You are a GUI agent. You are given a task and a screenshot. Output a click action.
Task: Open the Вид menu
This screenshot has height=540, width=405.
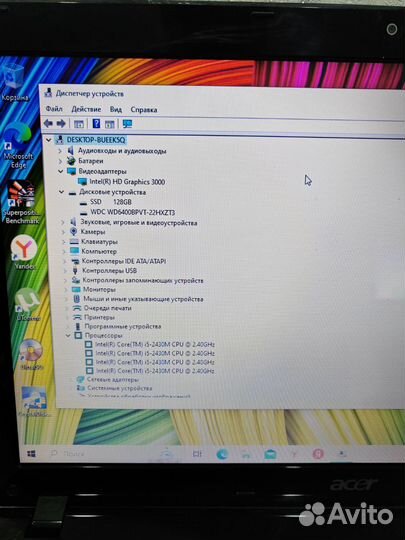point(116,110)
